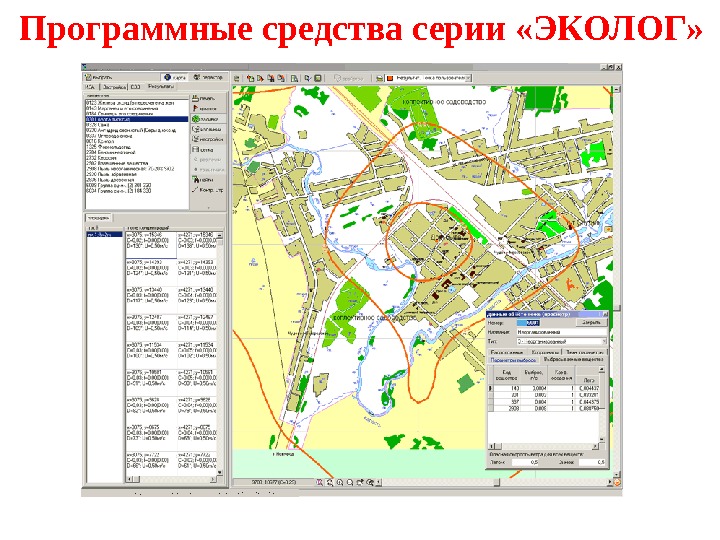
Task: Switch to the Карта tab with globe icon
Action: pyautogui.click(x=175, y=77)
